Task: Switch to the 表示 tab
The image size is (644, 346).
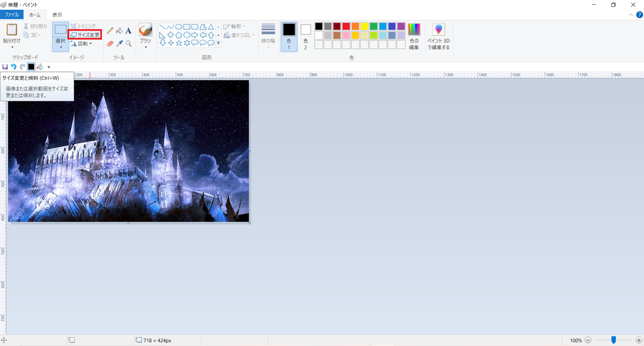Action: 57,15
